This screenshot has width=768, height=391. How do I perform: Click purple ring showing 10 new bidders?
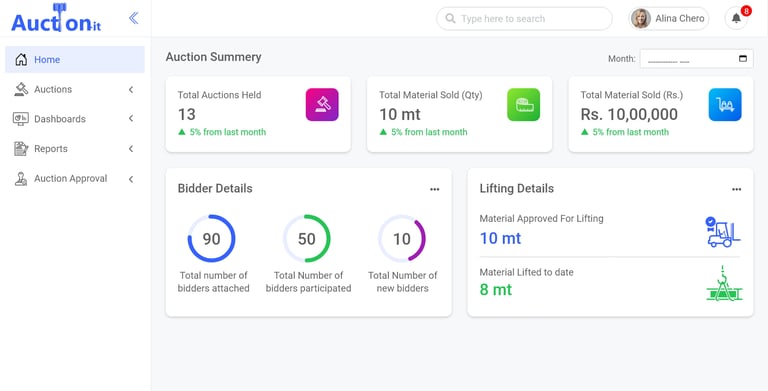(402, 238)
